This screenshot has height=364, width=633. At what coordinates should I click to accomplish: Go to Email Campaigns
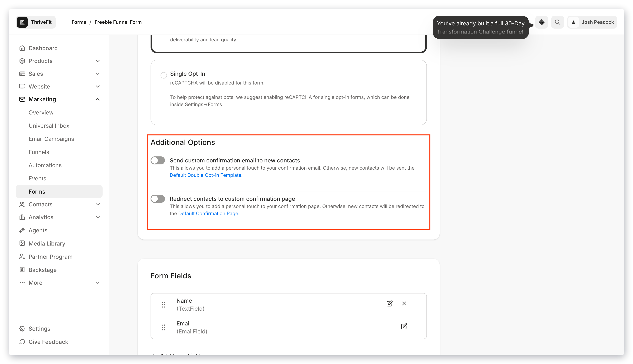click(51, 139)
